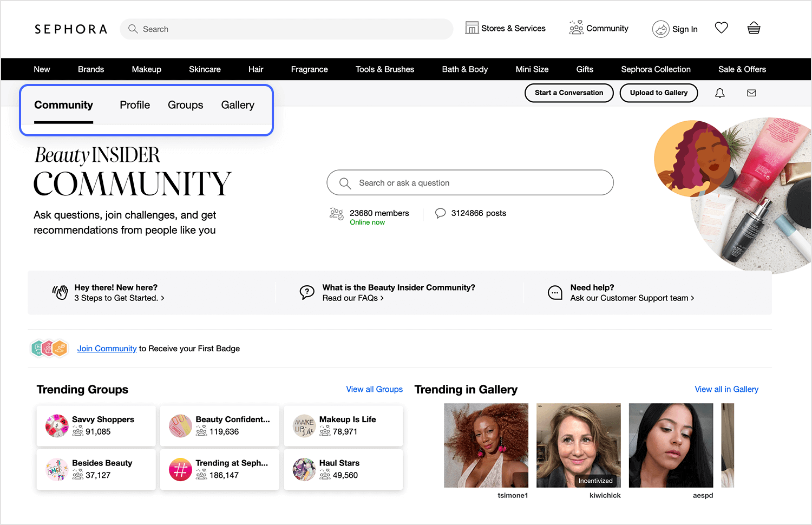The image size is (812, 525).
Task: Open Read our FAQs link
Action: point(353,298)
